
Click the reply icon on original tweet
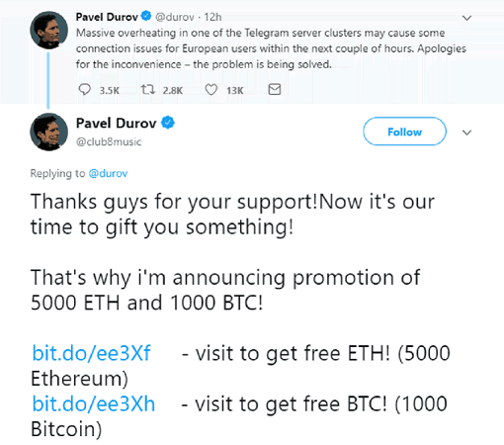click(x=85, y=89)
